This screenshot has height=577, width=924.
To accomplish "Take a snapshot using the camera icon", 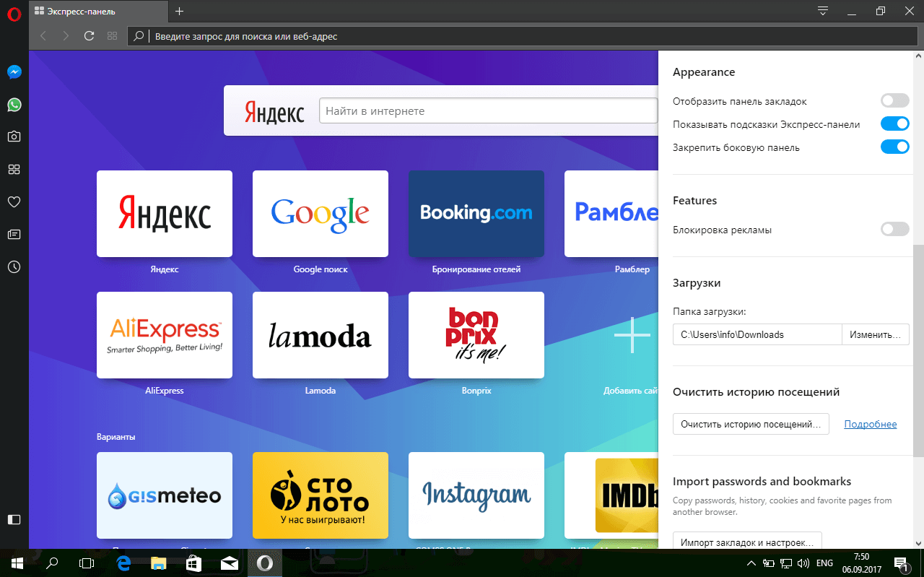I will pos(14,136).
